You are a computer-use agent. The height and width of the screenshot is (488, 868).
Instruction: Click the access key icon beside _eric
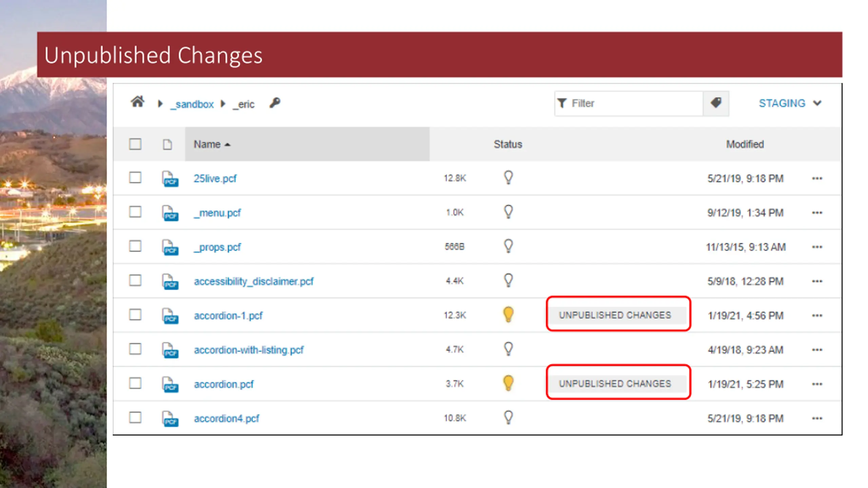click(x=275, y=103)
